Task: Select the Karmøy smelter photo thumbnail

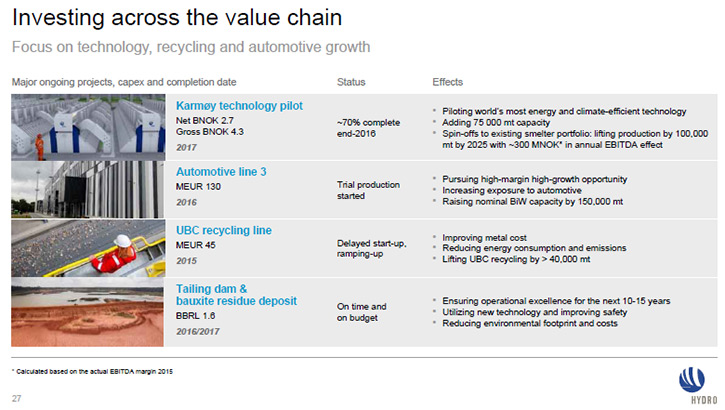Action: 88,127
